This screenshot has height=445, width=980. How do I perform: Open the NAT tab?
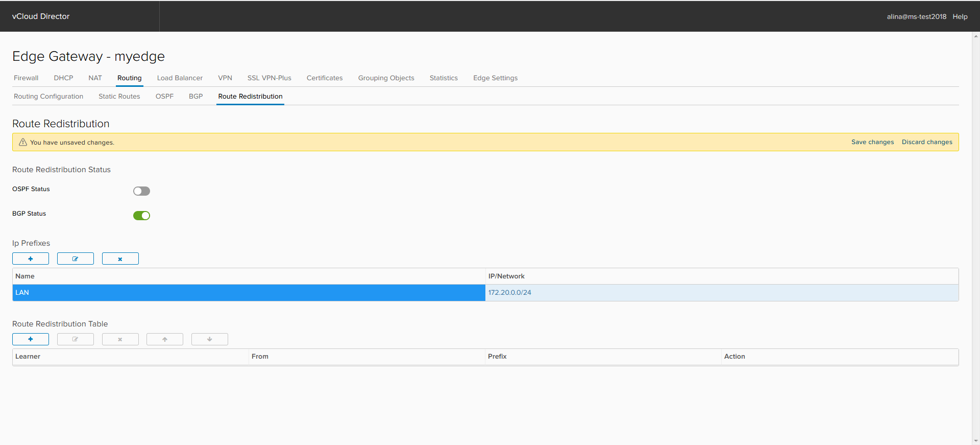click(95, 78)
